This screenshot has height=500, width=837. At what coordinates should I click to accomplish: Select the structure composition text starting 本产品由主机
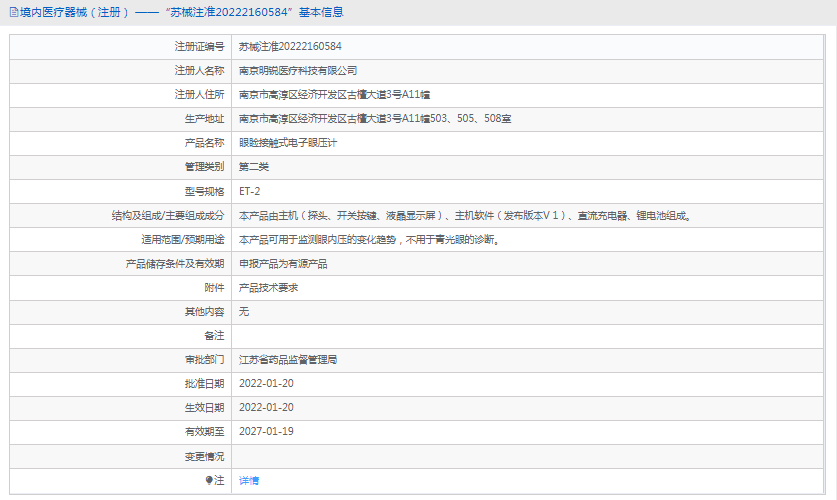point(465,216)
